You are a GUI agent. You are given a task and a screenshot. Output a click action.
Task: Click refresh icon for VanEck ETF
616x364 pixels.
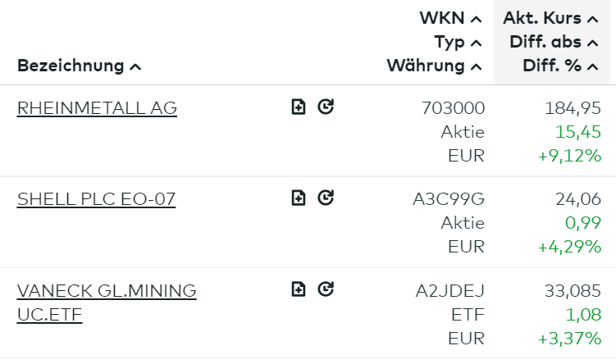pos(326,289)
